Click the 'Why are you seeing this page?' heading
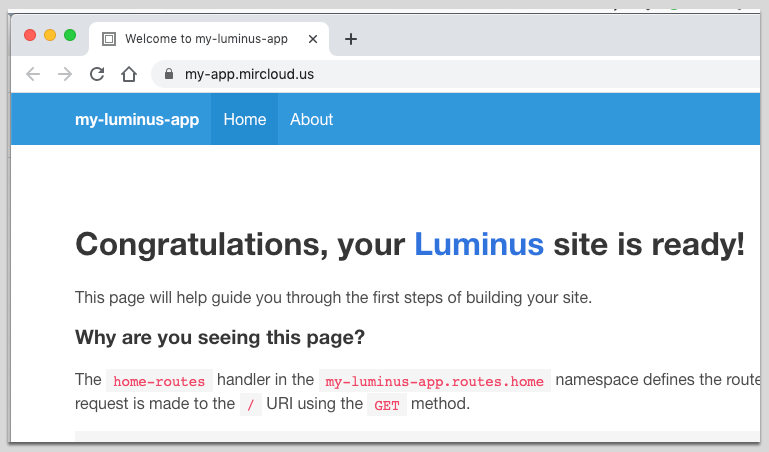769x452 pixels. coord(220,337)
